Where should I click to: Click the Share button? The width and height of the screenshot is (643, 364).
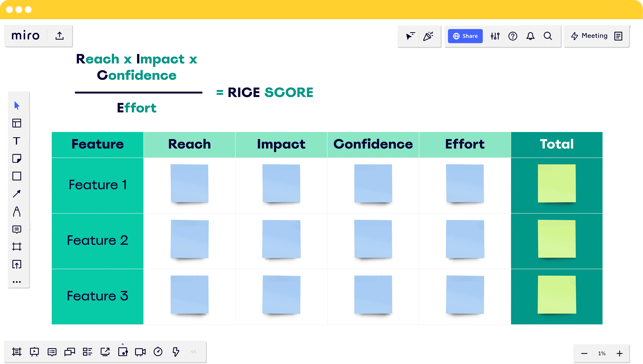(x=465, y=36)
